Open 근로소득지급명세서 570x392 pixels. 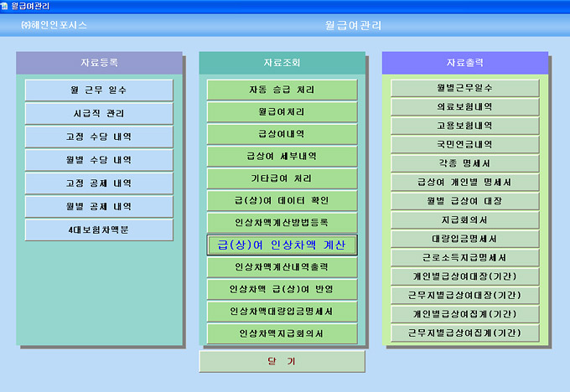tap(465, 258)
